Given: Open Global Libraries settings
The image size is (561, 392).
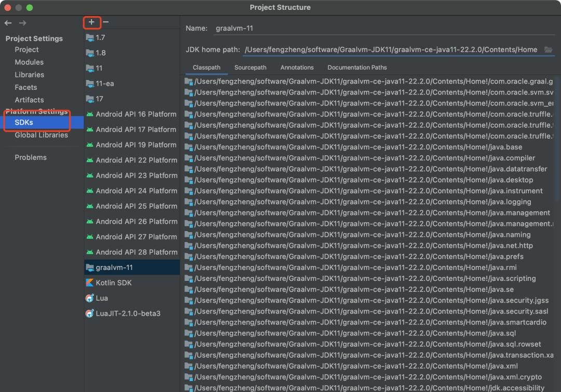Looking at the screenshot, I should coord(41,135).
